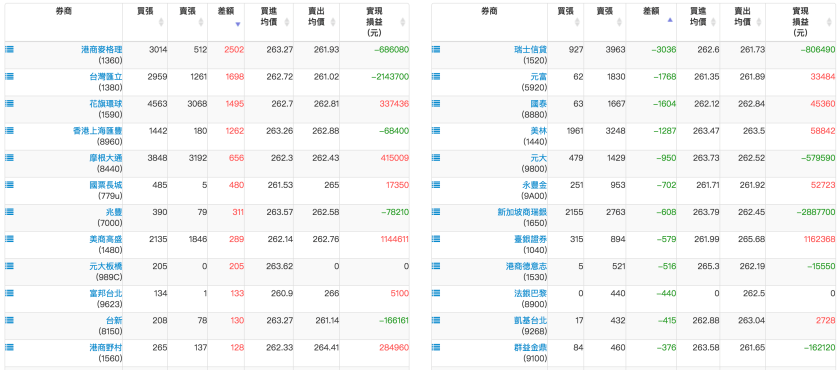Sort left table by 賣出均價 column
The height and width of the screenshot is (370, 839).
coord(332,22)
